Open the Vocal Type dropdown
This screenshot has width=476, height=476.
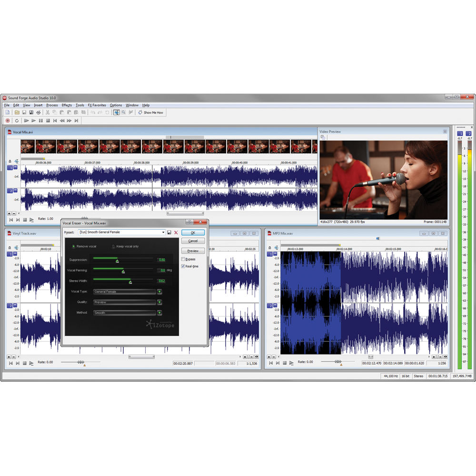(x=159, y=292)
